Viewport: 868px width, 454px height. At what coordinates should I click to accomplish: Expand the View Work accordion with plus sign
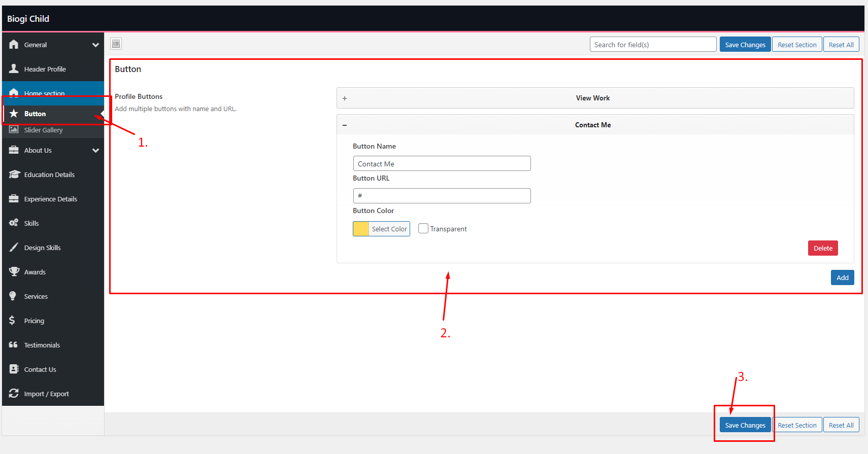coord(345,98)
